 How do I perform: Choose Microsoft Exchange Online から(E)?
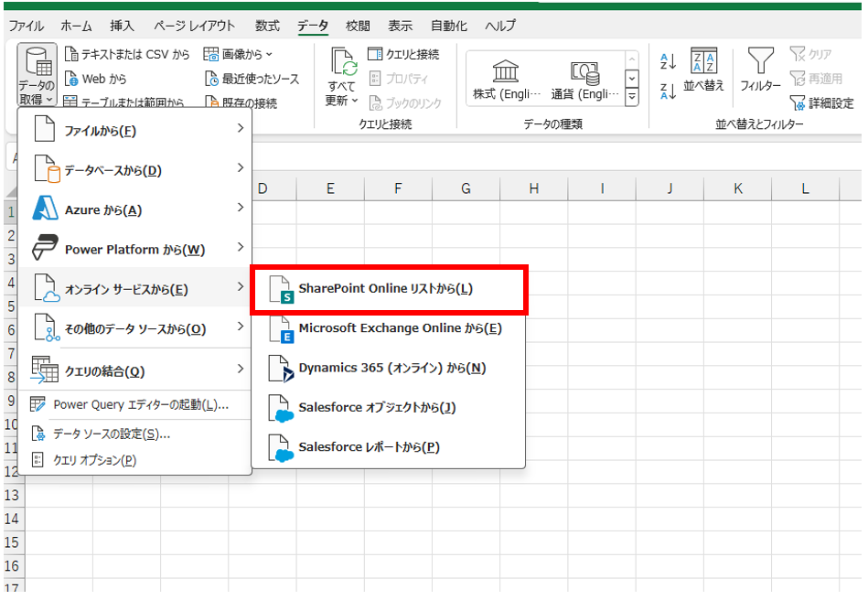tap(389, 328)
